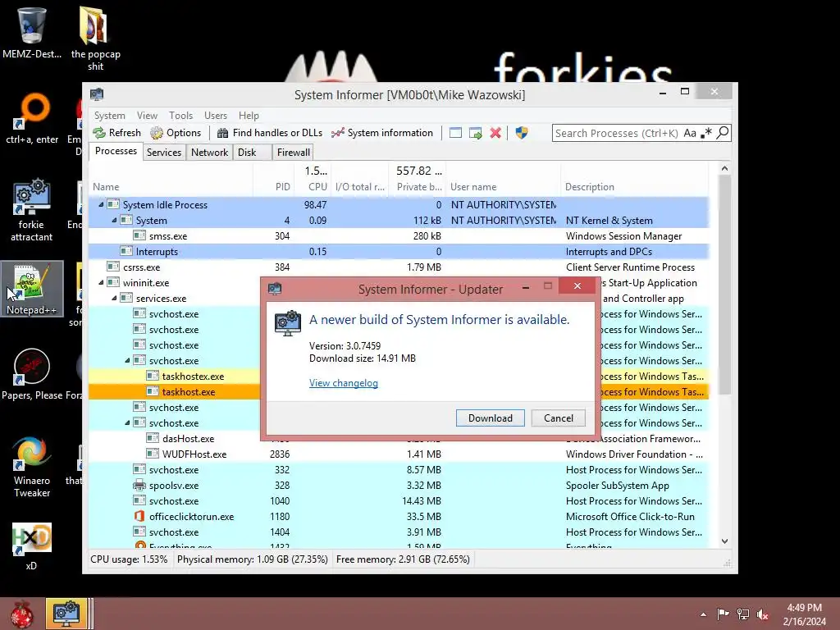
Task: Open the View menu
Action: [x=147, y=116]
